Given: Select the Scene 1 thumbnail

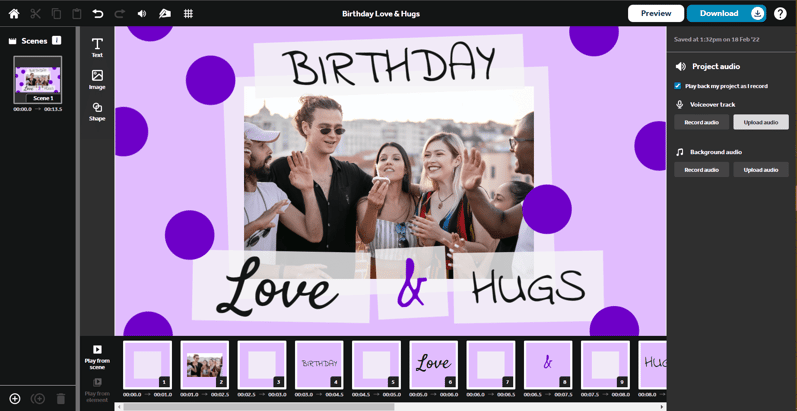Looking at the screenshot, I should coord(38,80).
